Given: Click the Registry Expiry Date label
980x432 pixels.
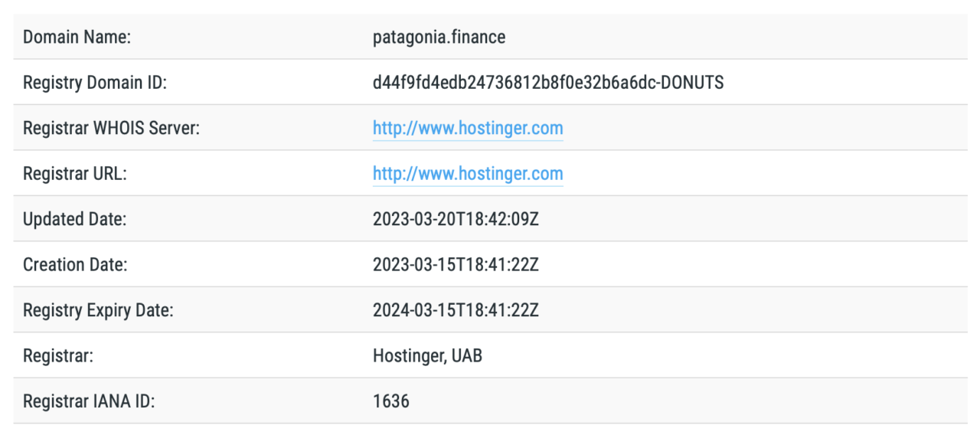Looking at the screenshot, I should [x=98, y=310].
